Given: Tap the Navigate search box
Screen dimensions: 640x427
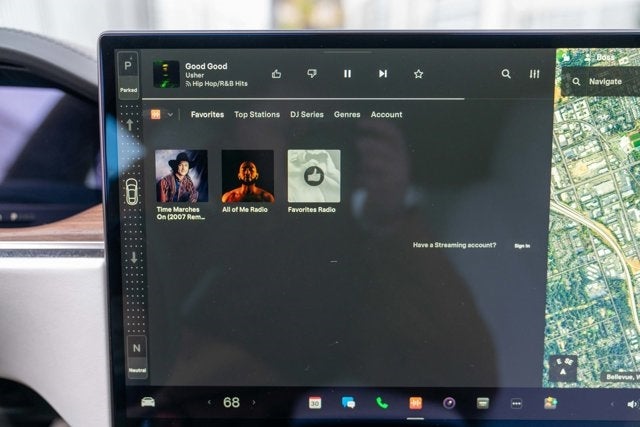Looking at the screenshot, I should click(x=604, y=81).
